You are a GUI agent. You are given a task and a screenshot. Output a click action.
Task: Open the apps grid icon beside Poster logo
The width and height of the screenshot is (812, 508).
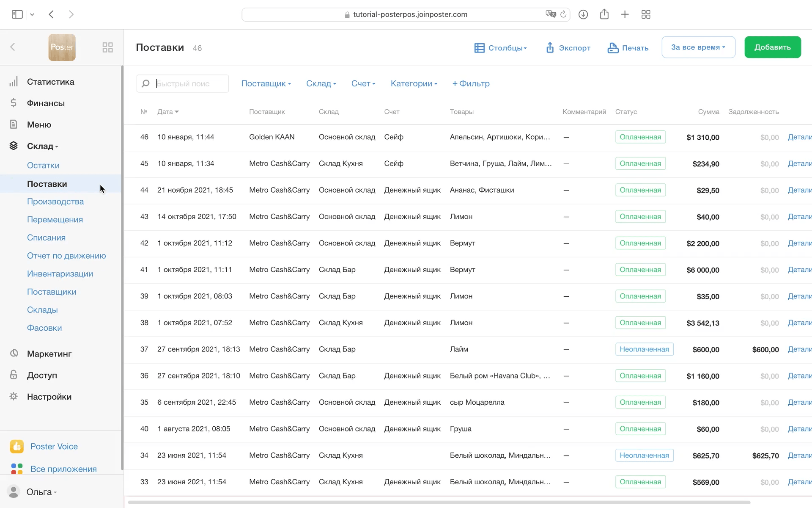(x=107, y=47)
